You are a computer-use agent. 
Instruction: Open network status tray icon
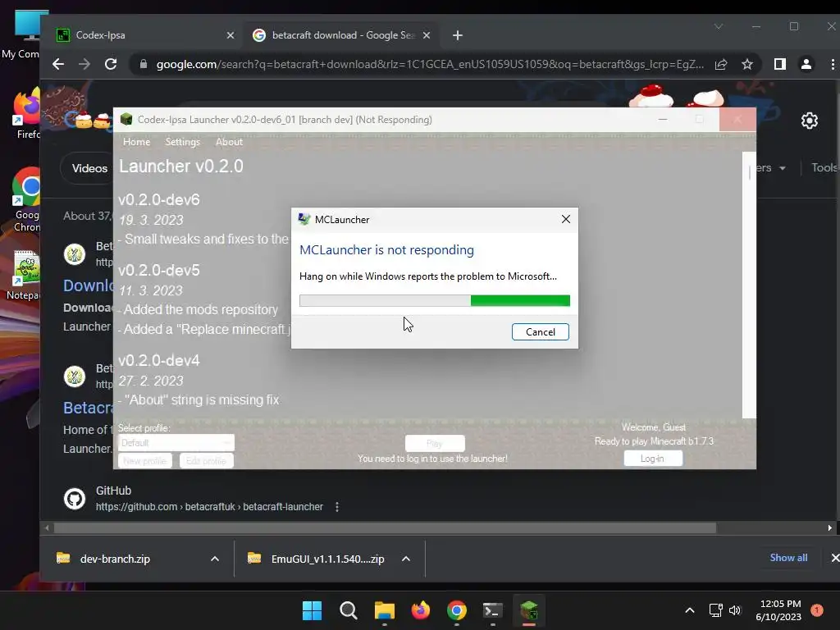pos(715,610)
